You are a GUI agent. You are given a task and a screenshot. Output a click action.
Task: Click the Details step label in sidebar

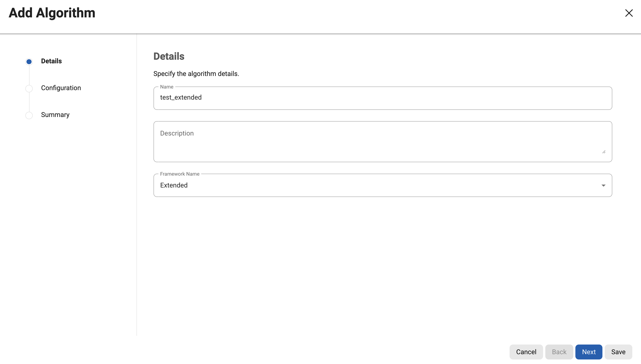tap(51, 61)
